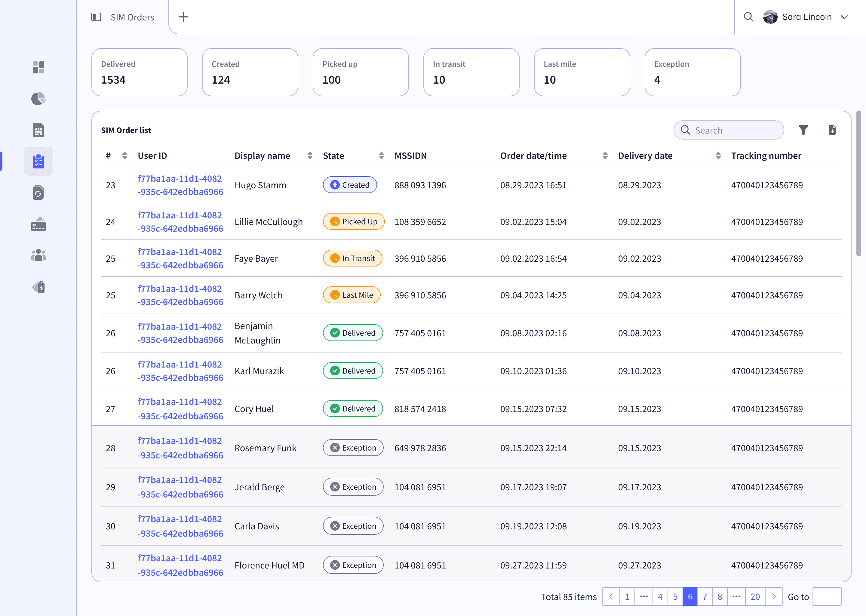Sort by State column arrows
Screen dimensions: 866x616
tap(382, 156)
